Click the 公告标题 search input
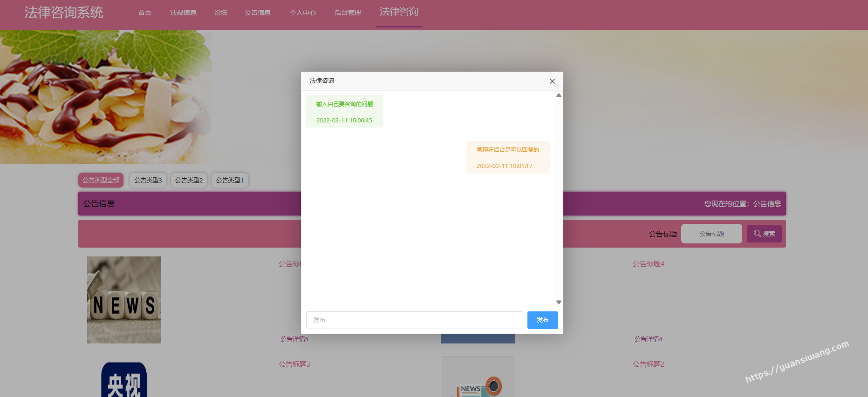The image size is (868, 397). tap(711, 234)
